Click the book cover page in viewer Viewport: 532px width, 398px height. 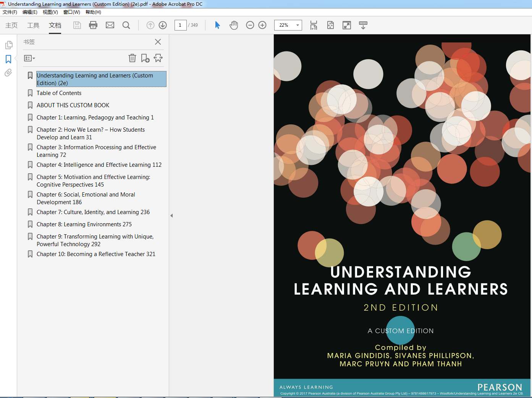[x=402, y=216]
